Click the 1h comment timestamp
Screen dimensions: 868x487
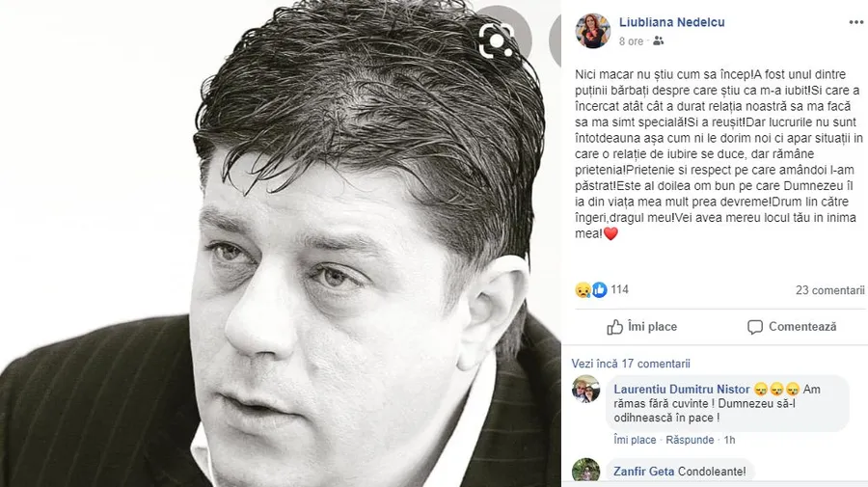pos(730,440)
